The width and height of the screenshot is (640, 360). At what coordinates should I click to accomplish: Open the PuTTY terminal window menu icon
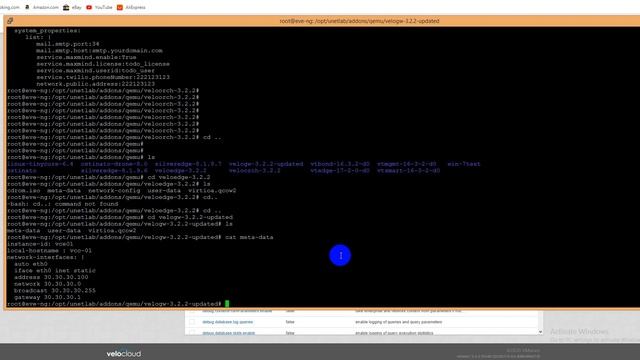click(x=10, y=21)
